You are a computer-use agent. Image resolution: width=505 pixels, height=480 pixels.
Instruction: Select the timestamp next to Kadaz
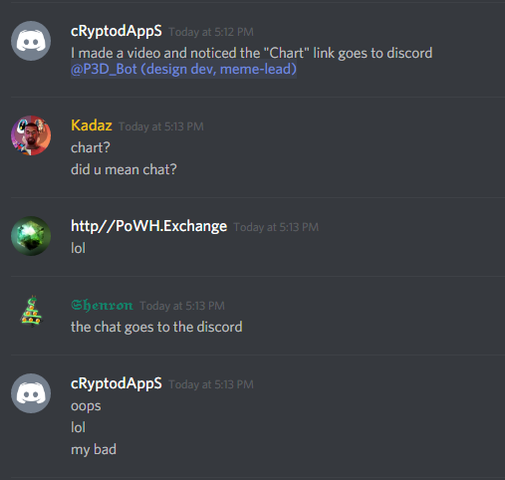tap(161, 127)
